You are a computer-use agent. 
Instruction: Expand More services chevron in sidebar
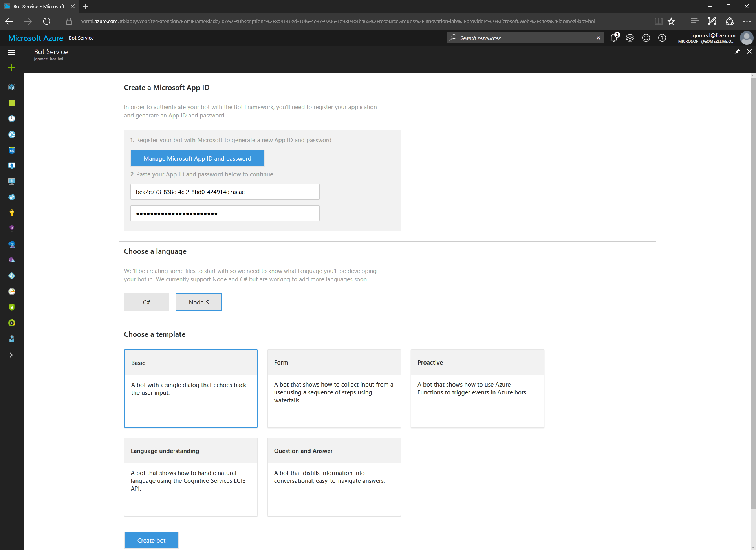(11, 355)
